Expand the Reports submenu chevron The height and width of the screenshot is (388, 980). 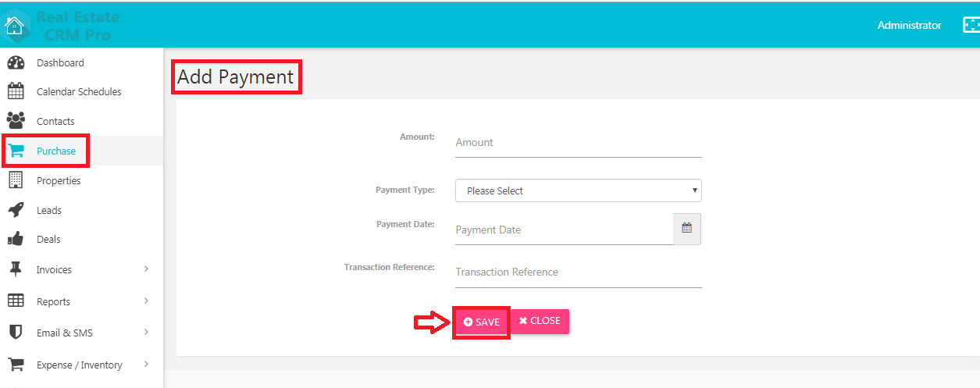point(146,301)
